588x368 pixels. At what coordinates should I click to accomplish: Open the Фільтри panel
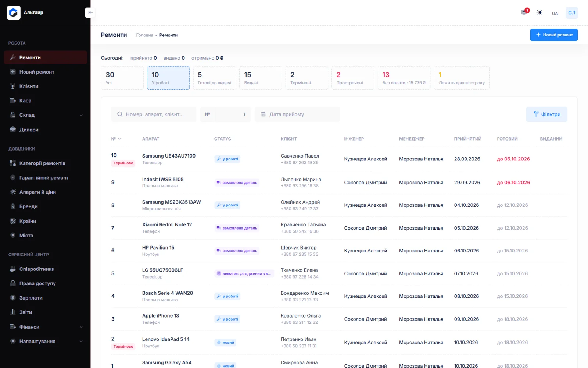click(x=547, y=114)
